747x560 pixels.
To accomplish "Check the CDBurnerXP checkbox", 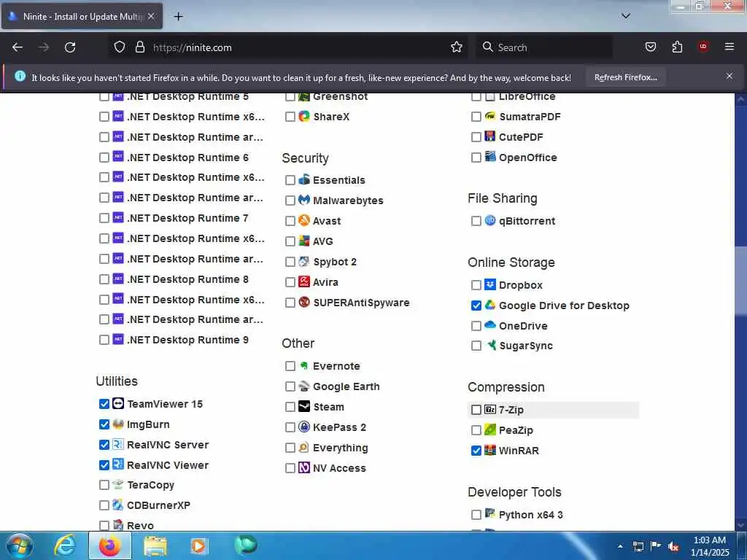I will 104,505.
